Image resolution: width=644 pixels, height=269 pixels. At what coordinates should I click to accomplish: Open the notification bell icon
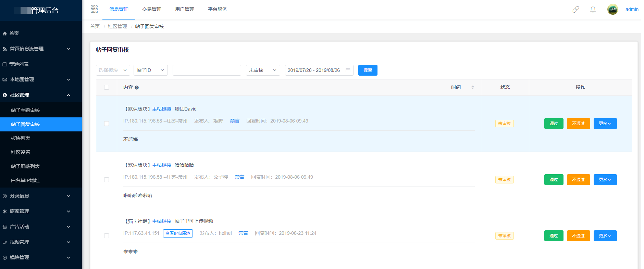coord(593,10)
